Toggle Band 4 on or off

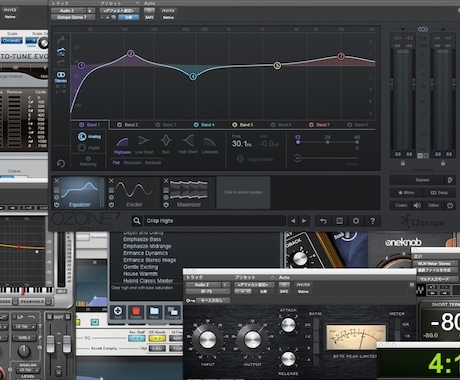pos(196,125)
